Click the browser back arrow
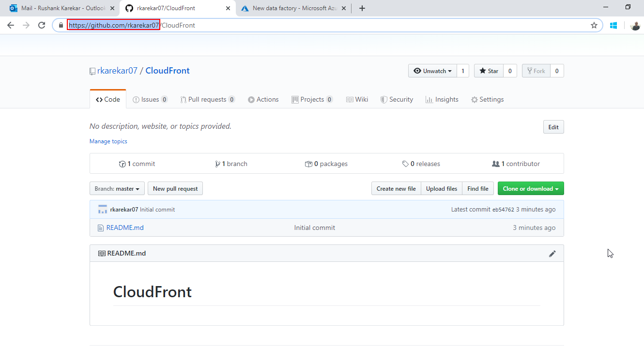 pos(11,25)
